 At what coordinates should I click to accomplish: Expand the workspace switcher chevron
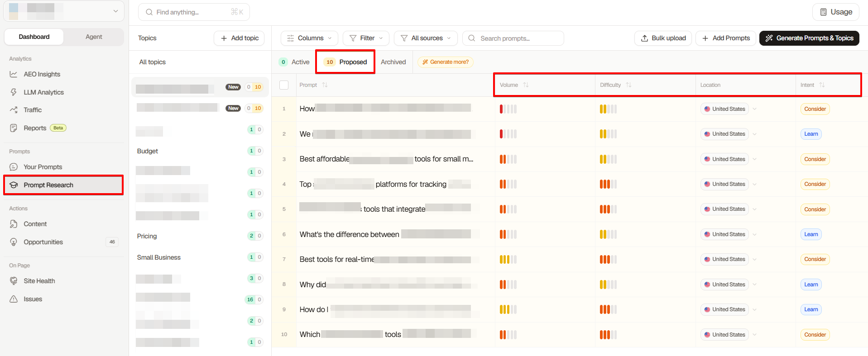(x=115, y=11)
